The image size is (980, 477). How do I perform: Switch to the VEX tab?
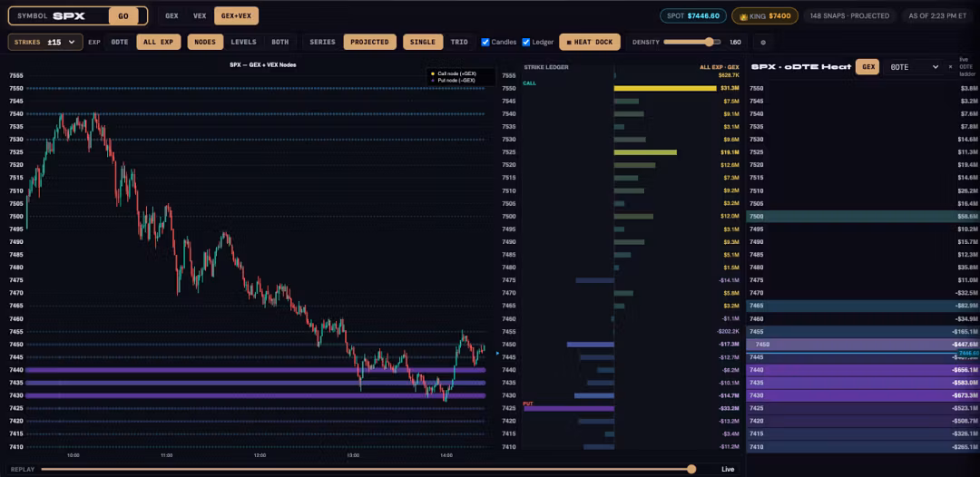200,15
